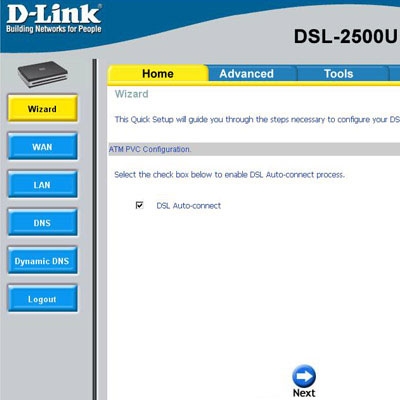Click the 'Select the check box below' instruction text

229,175
